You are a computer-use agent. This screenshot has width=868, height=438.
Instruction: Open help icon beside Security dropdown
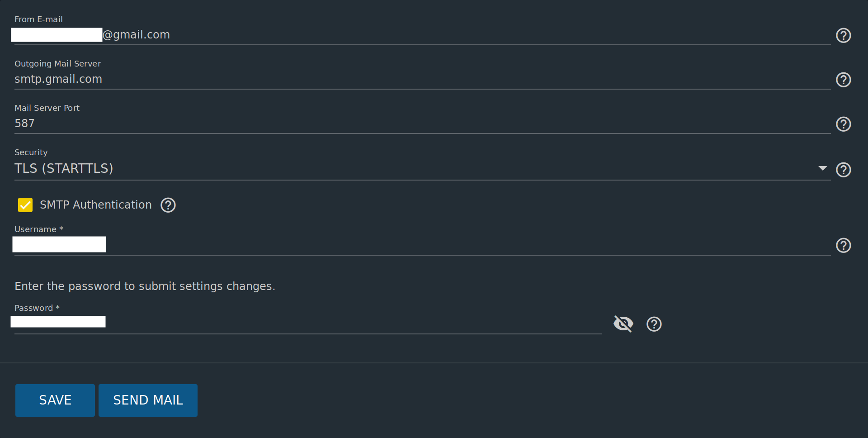[843, 170]
